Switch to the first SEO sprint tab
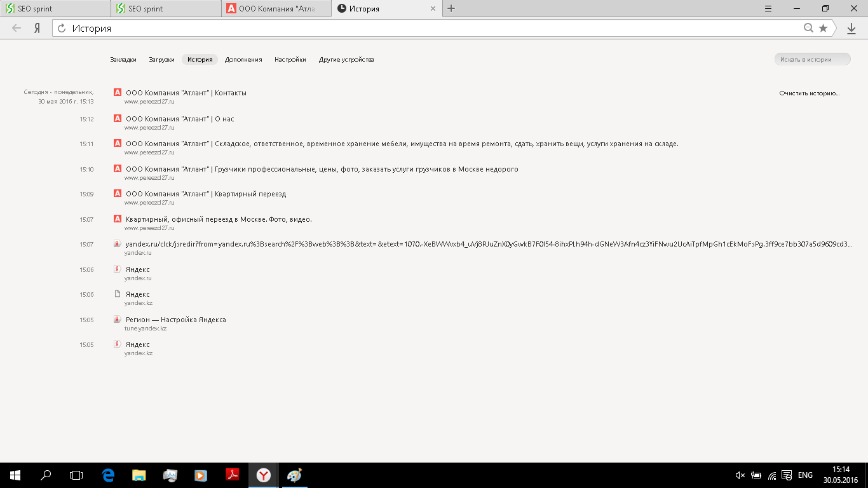Screen dimensions: 868x488 point(55,9)
